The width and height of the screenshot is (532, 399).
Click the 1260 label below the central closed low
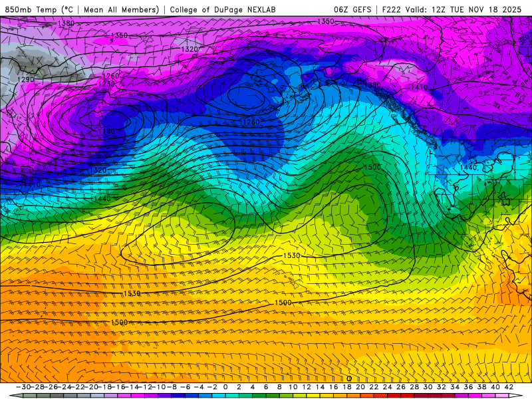pos(251,122)
